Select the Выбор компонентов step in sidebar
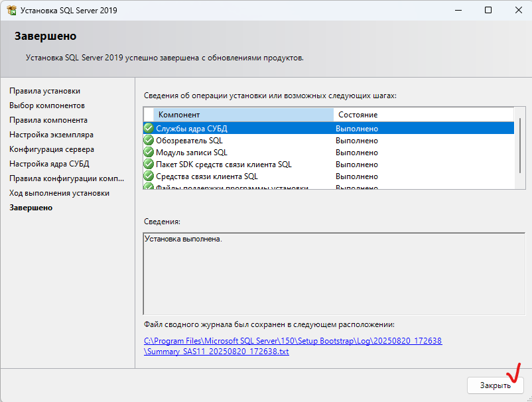This screenshot has width=532, height=402. (x=47, y=105)
